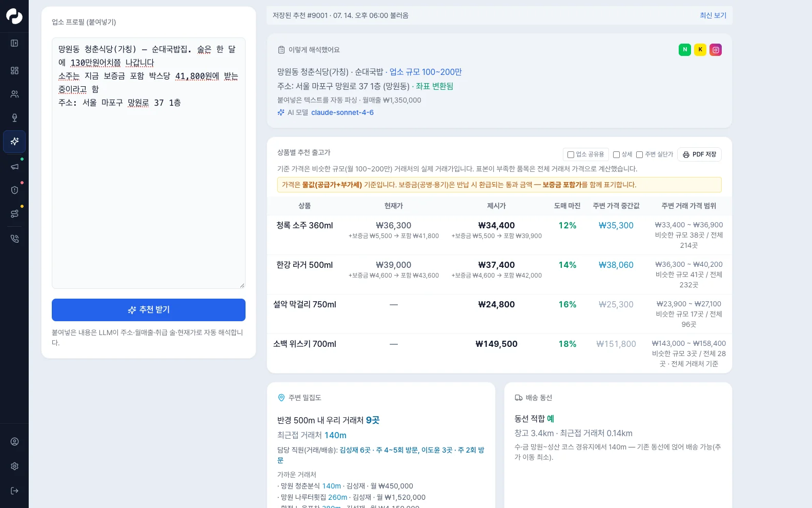The image size is (812, 508).
Task: Click the 설악 막걸리 750ml product row
Action: pyautogui.click(x=499, y=314)
